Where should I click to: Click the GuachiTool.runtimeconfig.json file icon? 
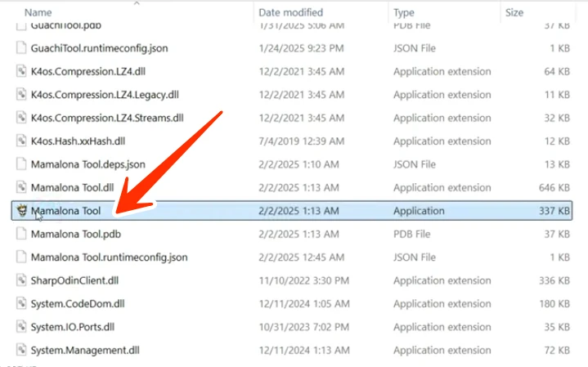(21, 48)
